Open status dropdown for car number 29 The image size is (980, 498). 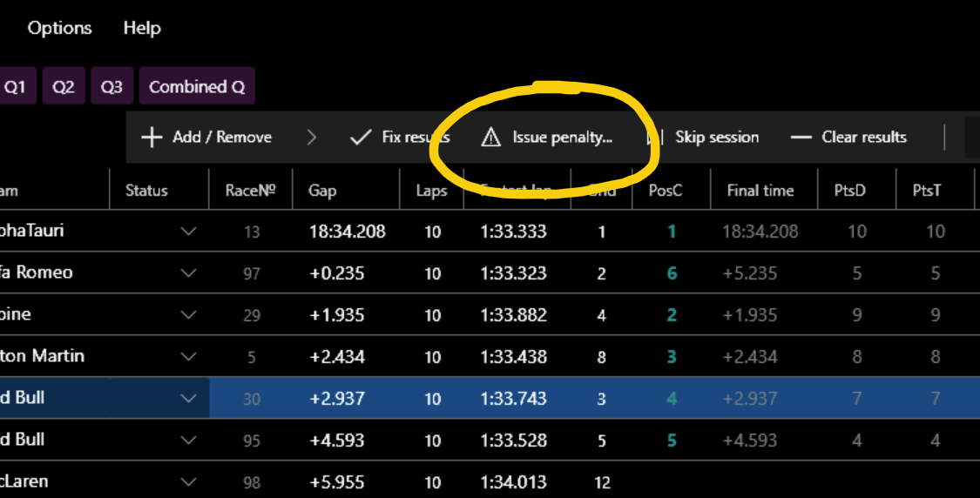click(188, 315)
